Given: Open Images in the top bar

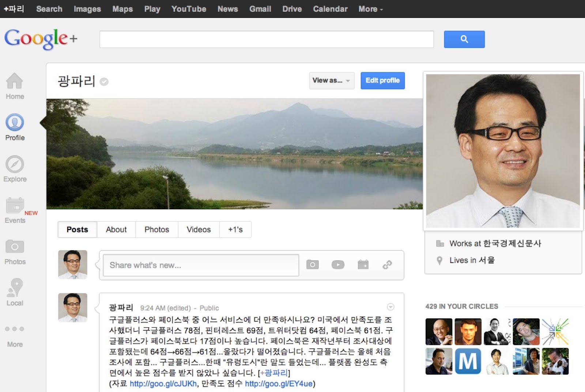Looking at the screenshot, I should pyautogui.click(x=87, y=9).
